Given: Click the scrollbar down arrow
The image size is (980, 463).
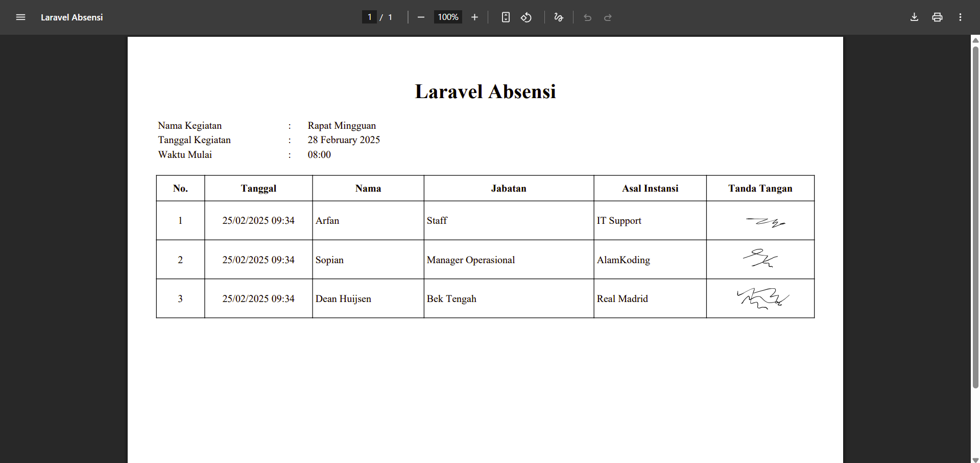Looking at the screenshot, I should point(975,460).
